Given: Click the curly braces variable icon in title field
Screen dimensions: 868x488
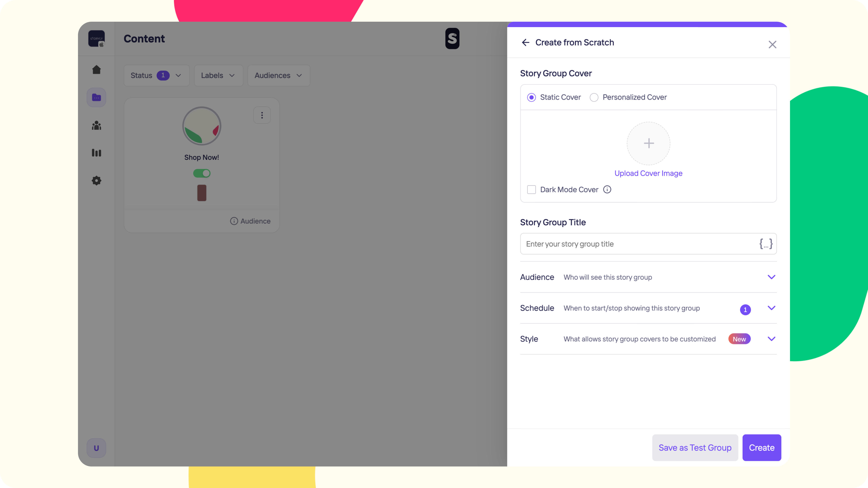Looking at the screenshot, I should point(766,244).
